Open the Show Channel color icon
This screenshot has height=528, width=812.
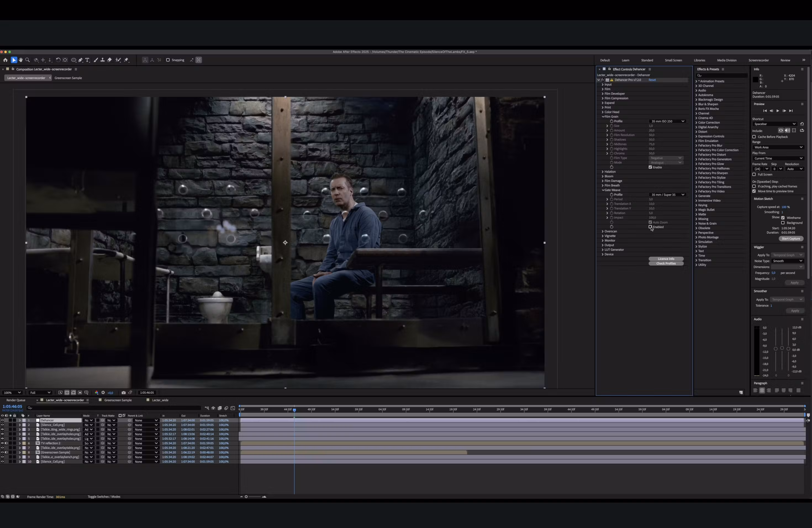(x=97, y=393)
